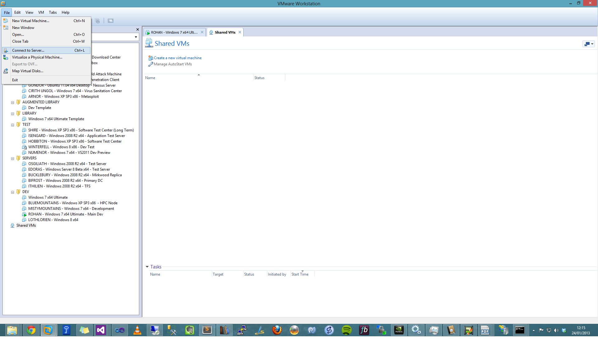The width and height of the screenshot is (598, 364).
Task: Close the library panel with the X
Action: pos(137,29)
